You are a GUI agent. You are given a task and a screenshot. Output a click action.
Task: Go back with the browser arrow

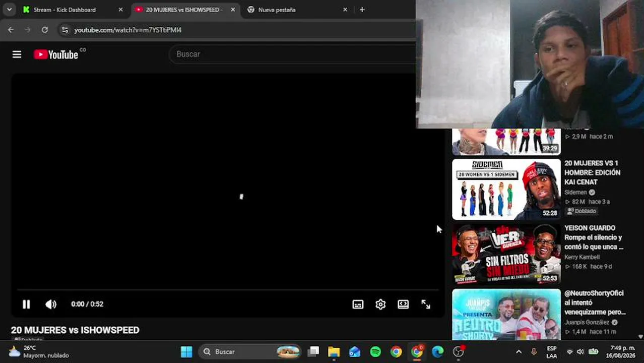pyautogui.click(x=11, y=30)
